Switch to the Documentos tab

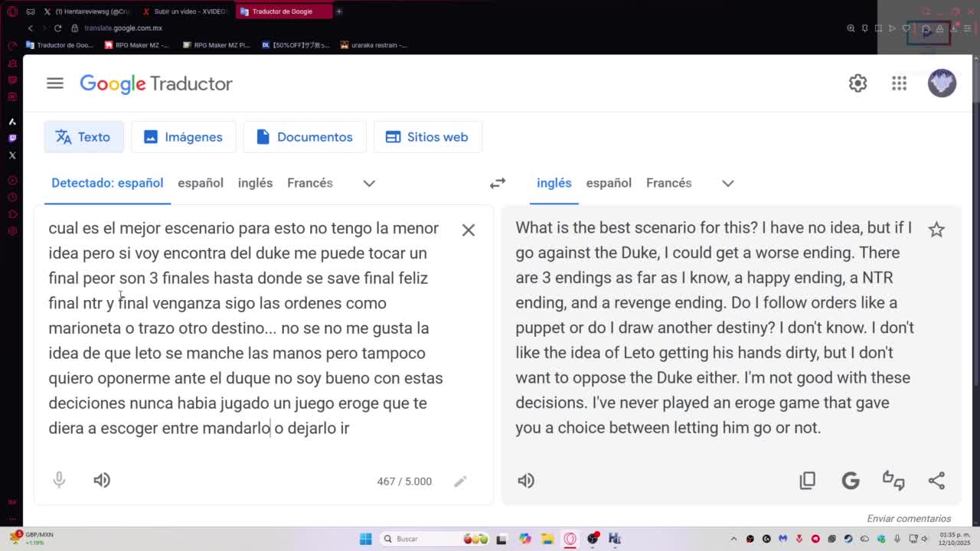click(305, 137)
